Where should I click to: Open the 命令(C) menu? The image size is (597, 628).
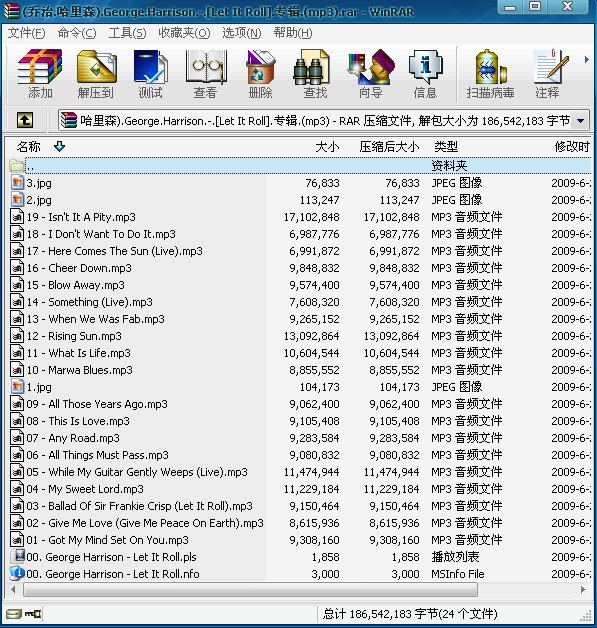point(77,33)
